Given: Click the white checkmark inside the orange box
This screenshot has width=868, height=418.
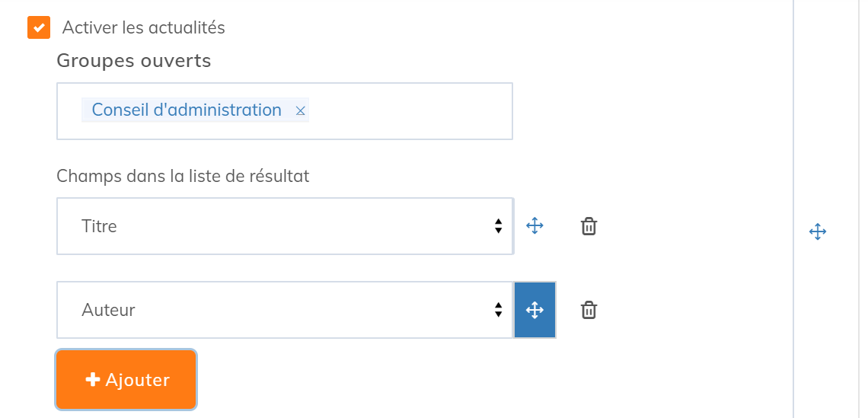Looking at the screenshot, I should coord(39,27).
